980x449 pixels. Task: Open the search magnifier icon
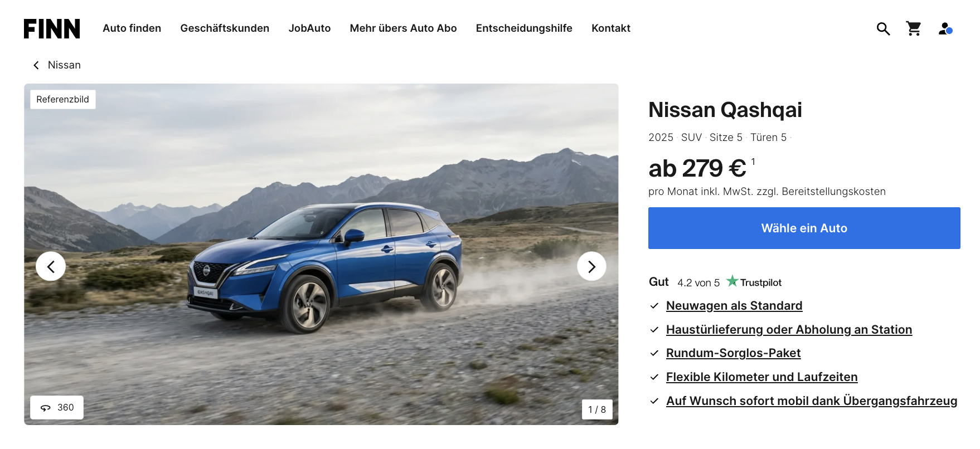click(x=883, y=28)
